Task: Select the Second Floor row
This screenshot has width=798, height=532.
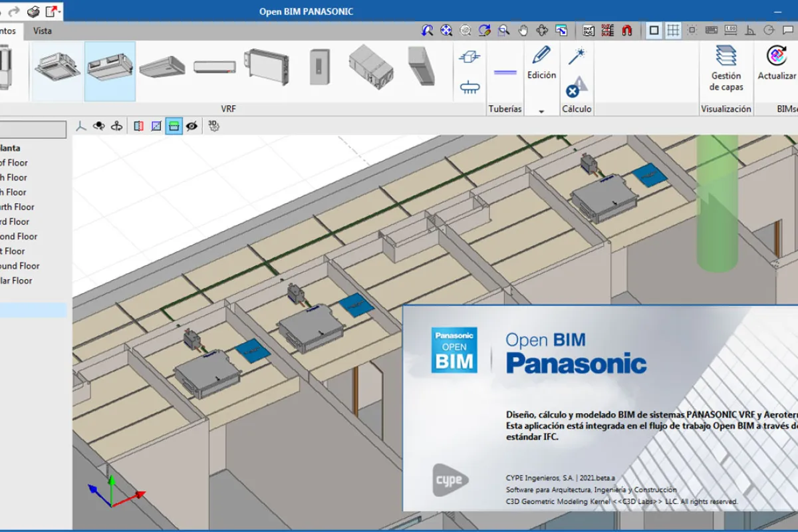Action: [x=19, y=236]
